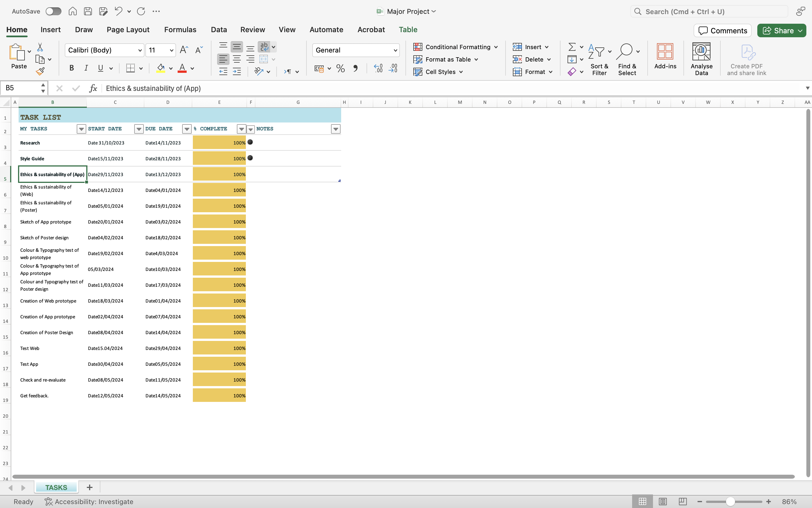The image size is (812, 508).
Task: Open the Paste clipboard icon
Action: click(17, 52)
